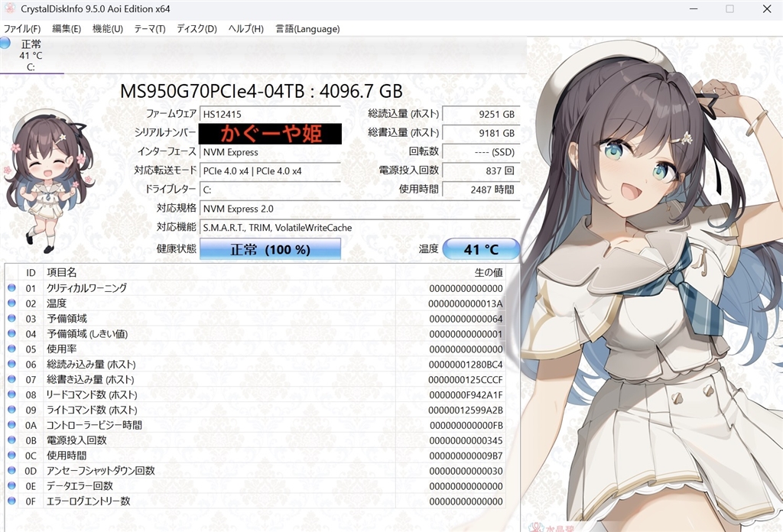Image resolution: width=783 pixels, height=532 pixels.
Task: Click the 正常 (100 %) health status button
Action: click(270, 249)
